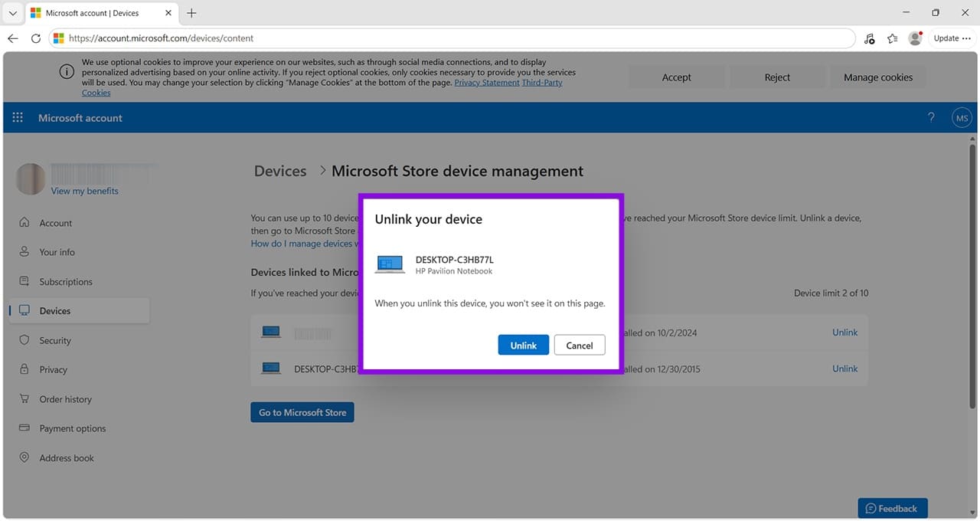Open Your info in the sidebar
The image size is (980, 521).
coord(57,252)
